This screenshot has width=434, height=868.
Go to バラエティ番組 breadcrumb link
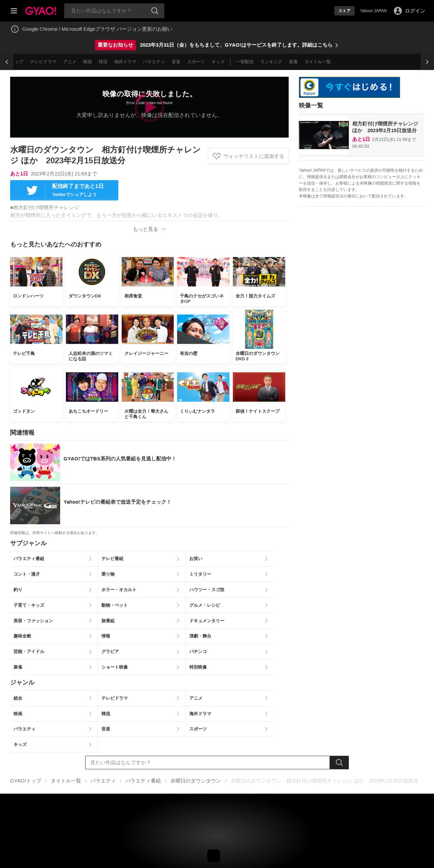(143, 781)
